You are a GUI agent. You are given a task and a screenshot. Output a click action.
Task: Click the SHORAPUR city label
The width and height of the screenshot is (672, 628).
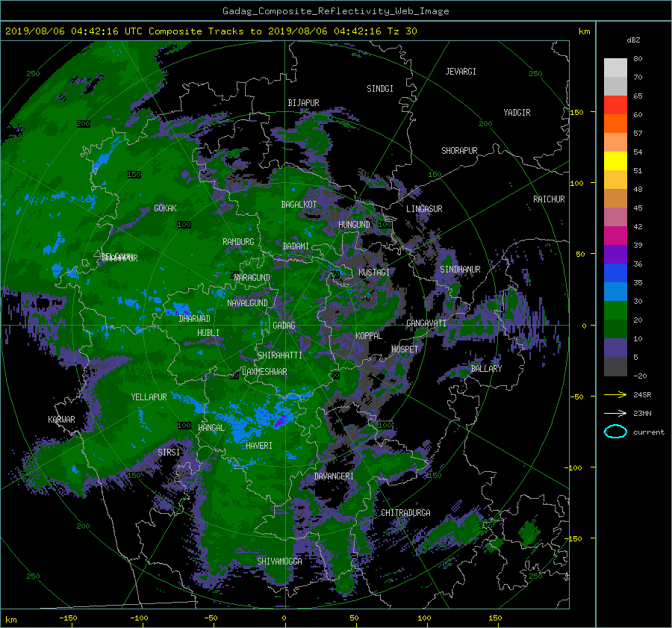tap(459, 151)
